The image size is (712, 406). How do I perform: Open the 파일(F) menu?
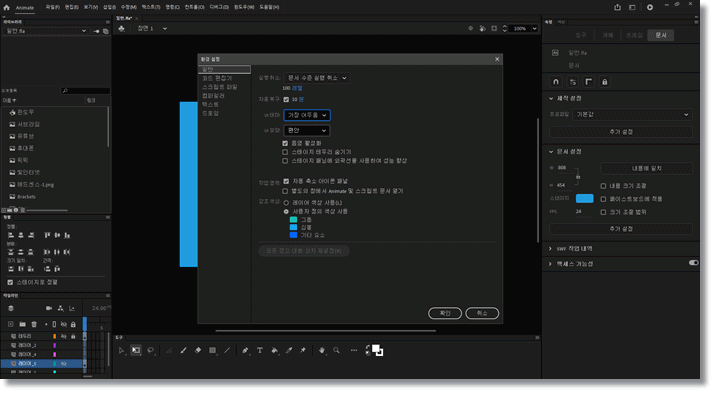coord(53,7)
